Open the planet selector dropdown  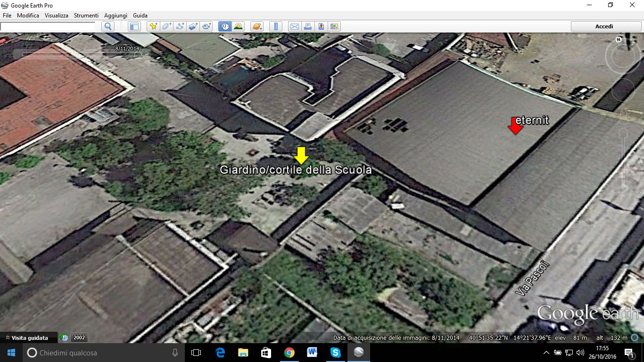(x=257, y=26)
